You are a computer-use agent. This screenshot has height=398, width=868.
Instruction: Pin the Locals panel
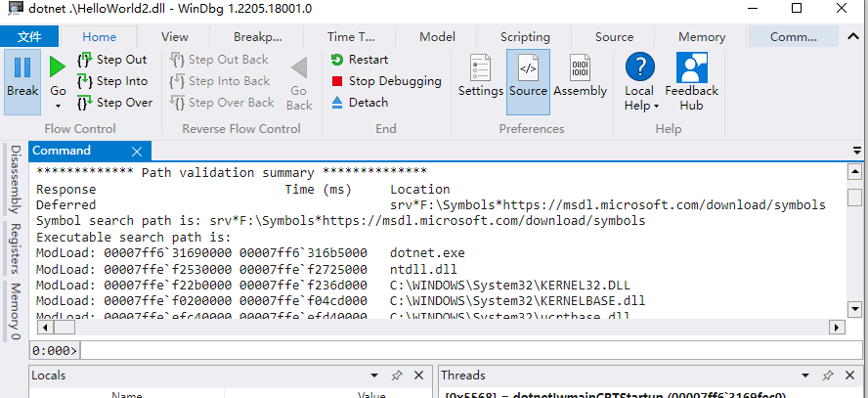(396, 376)
